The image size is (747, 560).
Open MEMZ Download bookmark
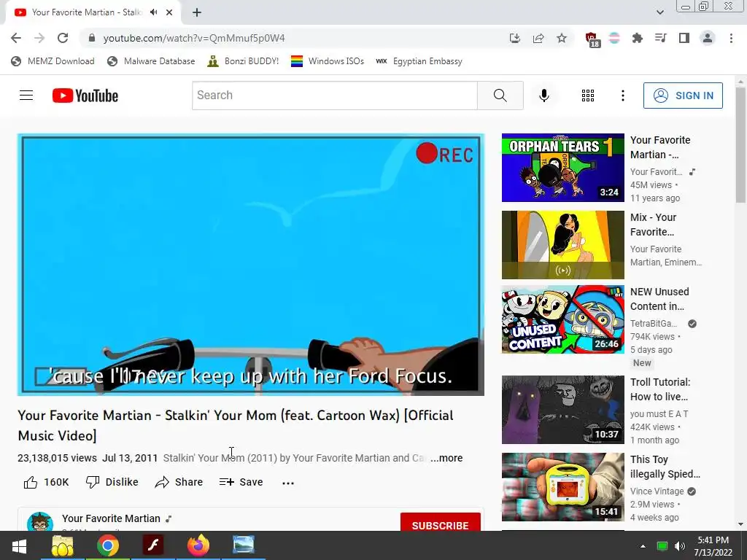click(53, 61)
